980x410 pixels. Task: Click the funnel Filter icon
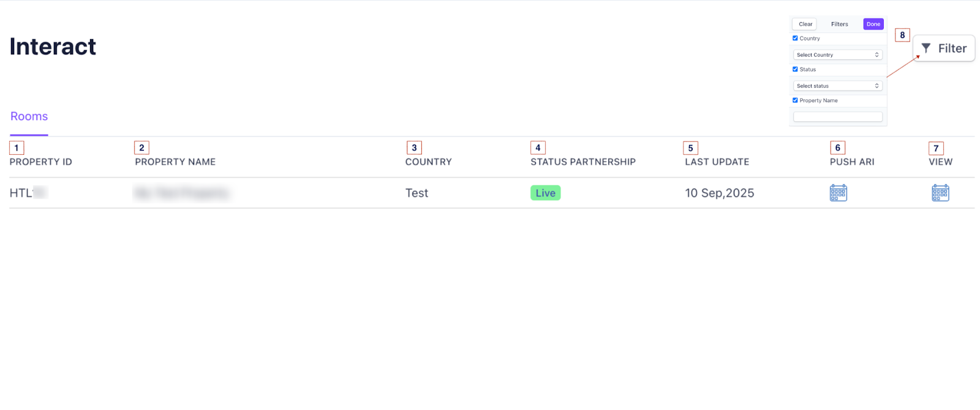[x=926, y=48]
